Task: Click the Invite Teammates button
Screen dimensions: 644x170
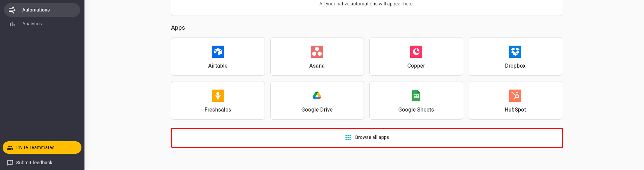Action: point(42,147)
